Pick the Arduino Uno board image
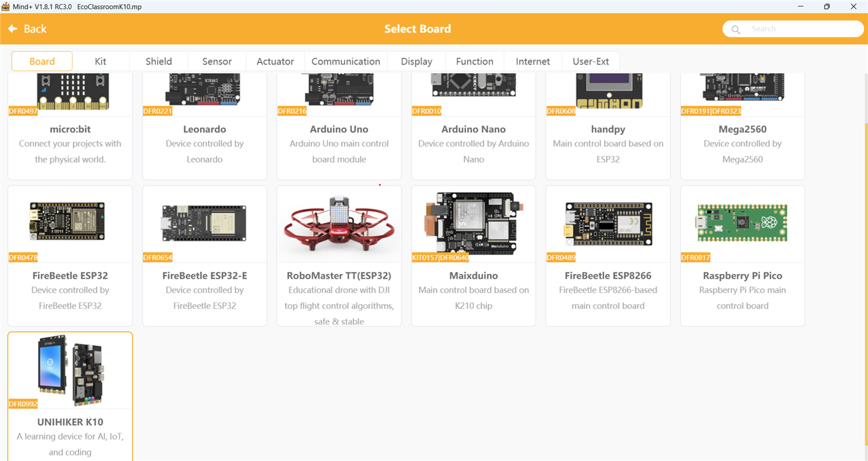The width and height of the screenshot is (868, 461). (339, 90)
